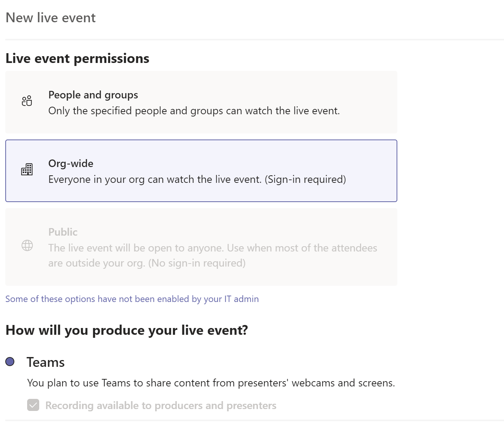Click the Public globe icon
The image size is (504, 446).
pos(27,245)
